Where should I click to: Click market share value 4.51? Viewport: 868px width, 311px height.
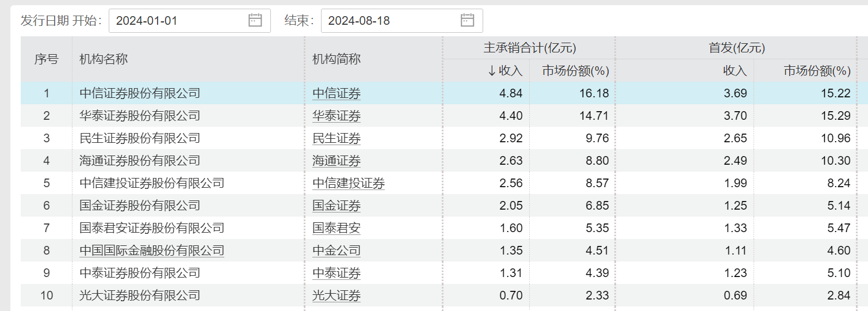tap(596, 251)
